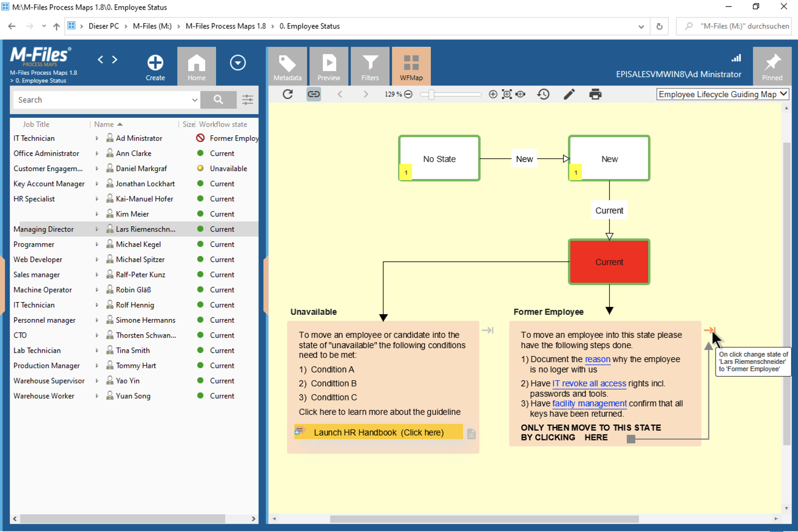
Task: Click the New state box
Action: tap(609, 158)
